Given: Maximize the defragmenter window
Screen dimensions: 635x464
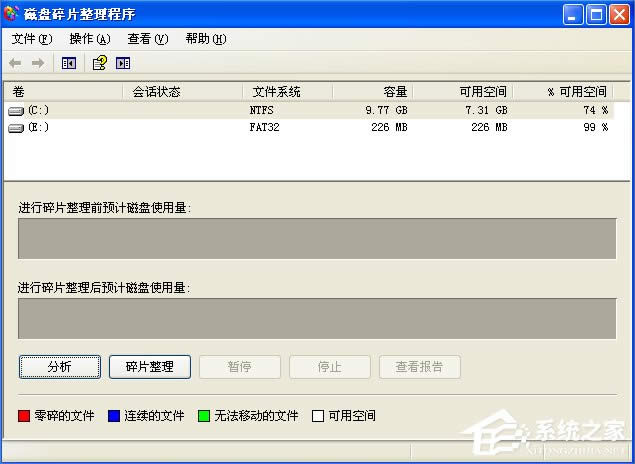Looking at the screenshot, I should 596,15.
